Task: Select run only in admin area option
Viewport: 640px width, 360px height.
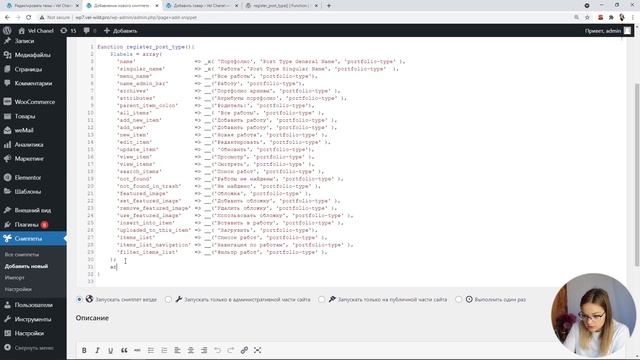Action: pyautogui.click(x=168, y=299)
